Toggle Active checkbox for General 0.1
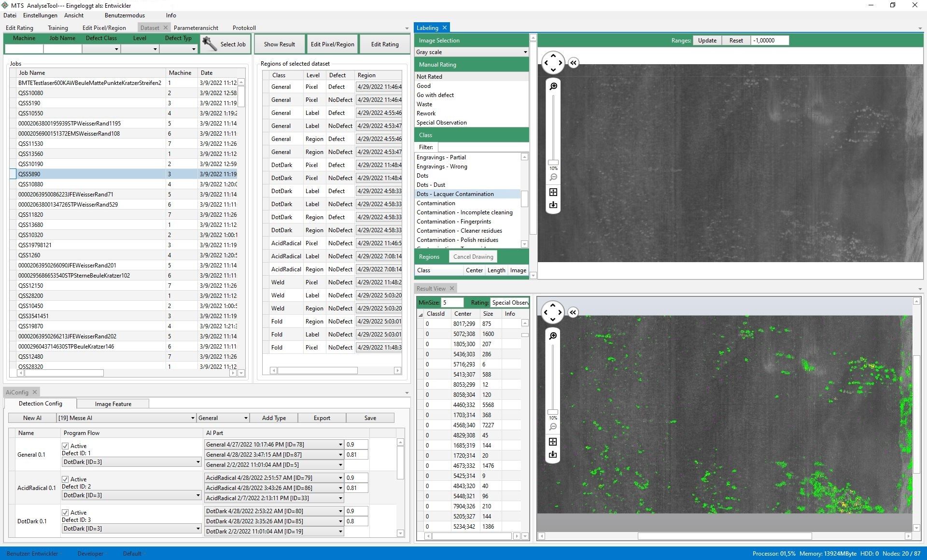Viewport: 927px width, 560px height. coord(65,446)
